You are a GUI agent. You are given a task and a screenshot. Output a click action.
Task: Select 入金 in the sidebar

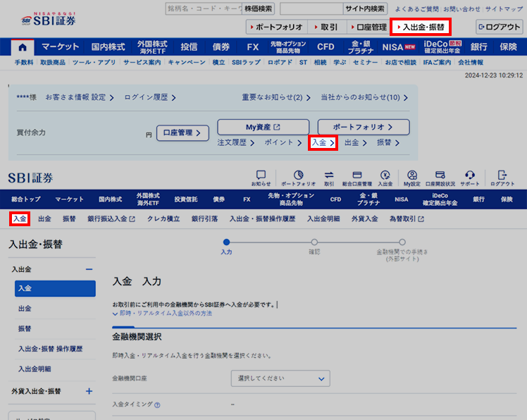[55, 288]
